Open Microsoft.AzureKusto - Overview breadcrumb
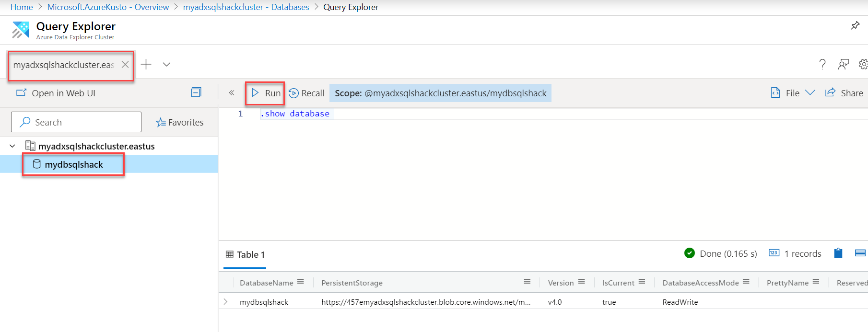The height and width of the screenshot is (332, 868). [108, 7]
